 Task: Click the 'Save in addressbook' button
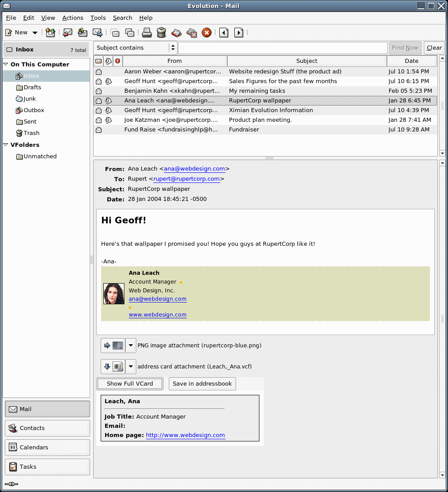click(202, 384)
